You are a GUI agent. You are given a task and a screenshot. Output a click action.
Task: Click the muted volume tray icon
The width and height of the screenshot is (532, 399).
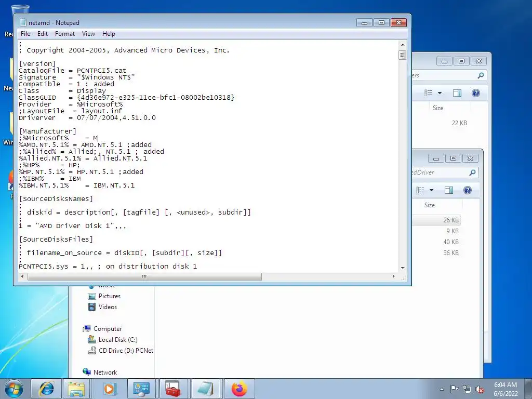pyautogui.click(x=480, y=390)
